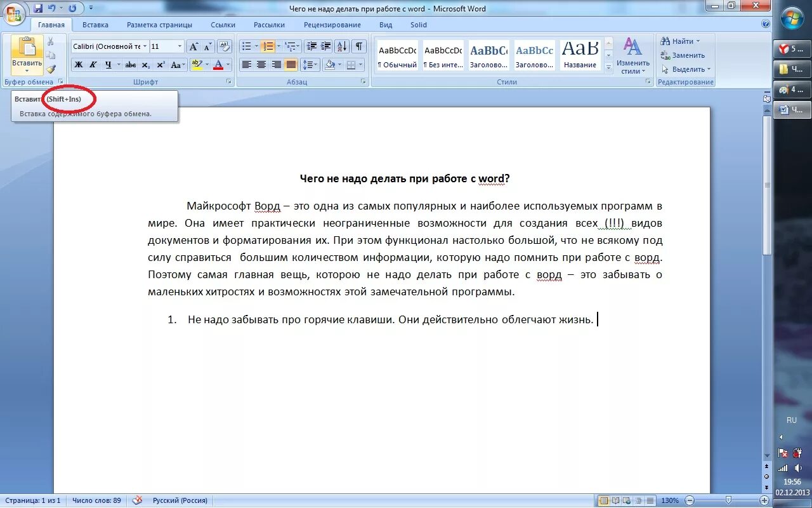812x508 pixels.
Task: Click Изменить стили button
Action: tap(633, 56)
